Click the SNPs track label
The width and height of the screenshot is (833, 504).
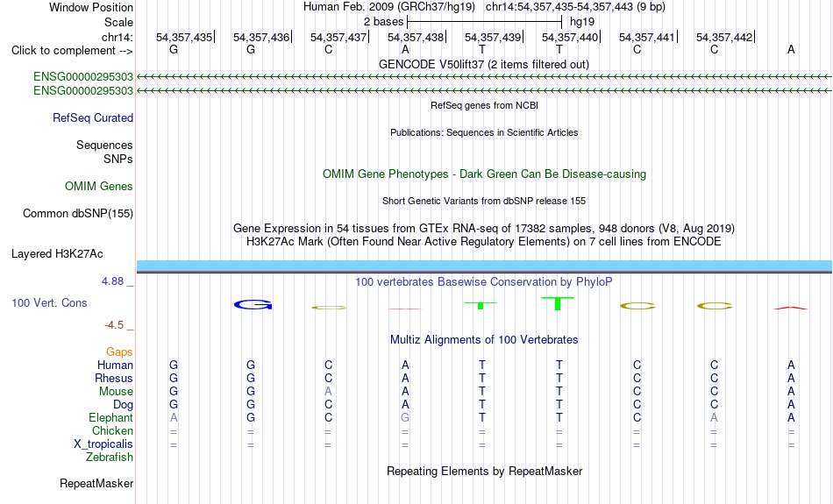click(x=118, y=159)
